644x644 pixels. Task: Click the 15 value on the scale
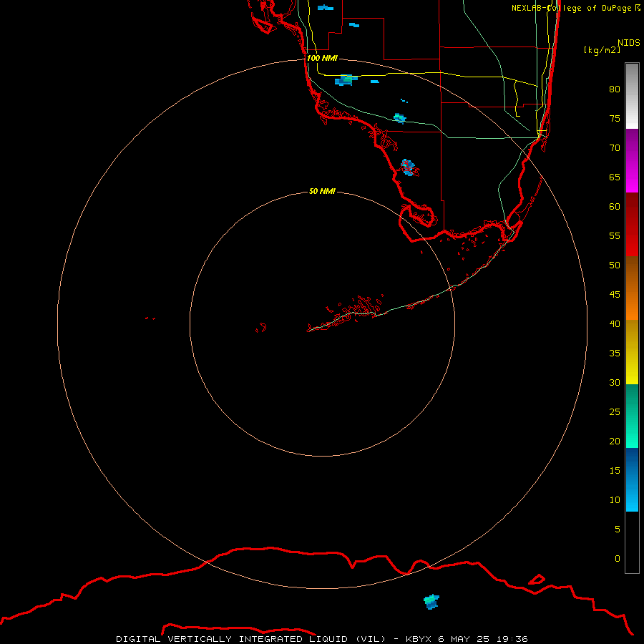coord(615,471)
